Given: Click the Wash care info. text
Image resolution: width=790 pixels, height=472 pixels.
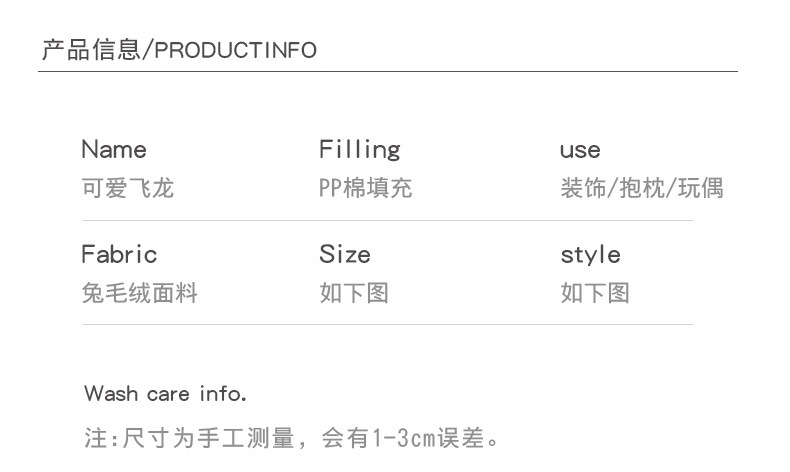Looking at the screenshot, I should [165, 393].
